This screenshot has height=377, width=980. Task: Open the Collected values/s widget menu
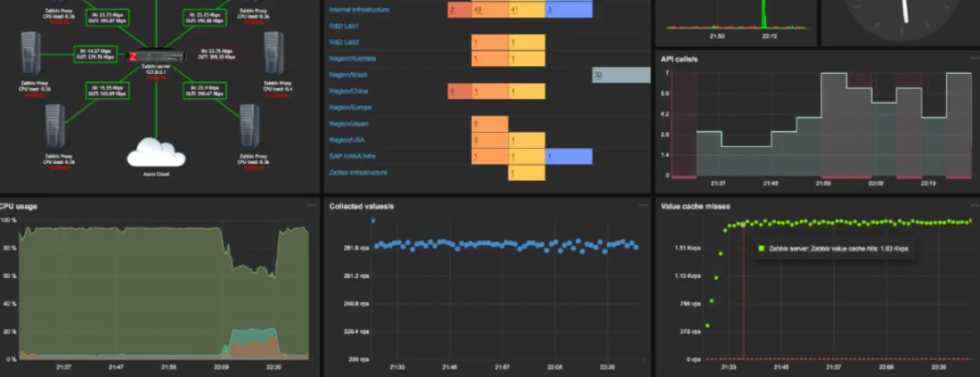point(643,205)
